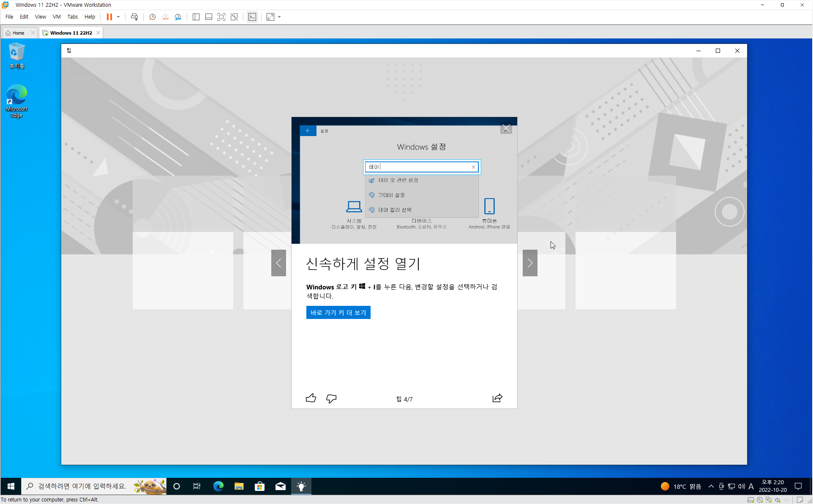Open the VM menu
Viewport: 813px width, 504px height.
56,17
